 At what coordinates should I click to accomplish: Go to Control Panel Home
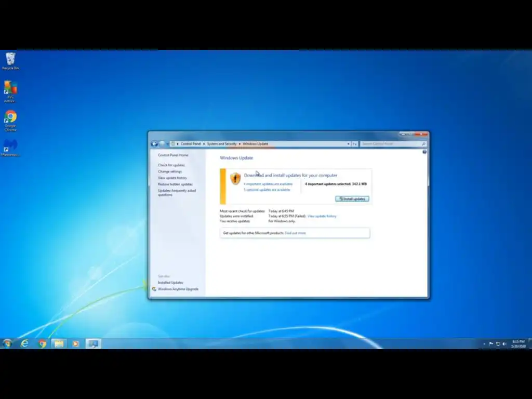pyautogui.click(x=173, y=155)
